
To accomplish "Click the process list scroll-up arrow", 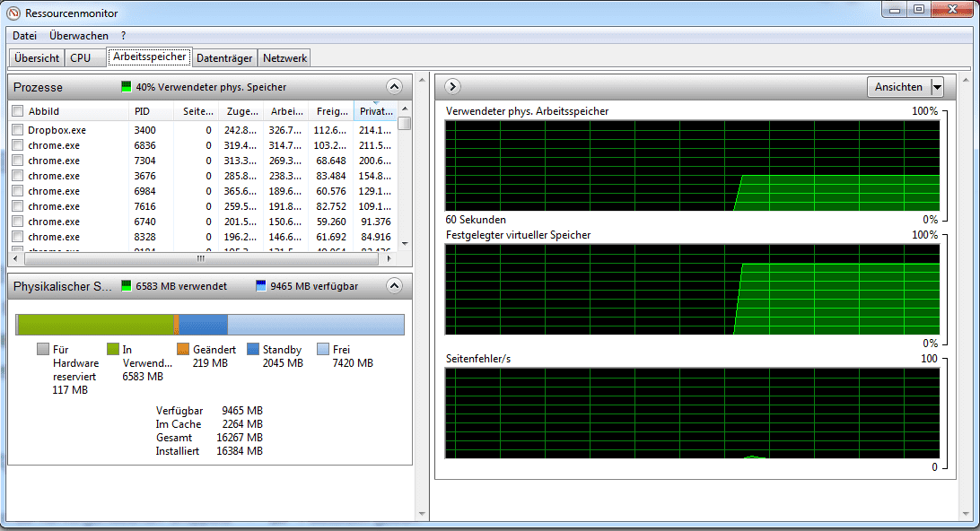I will coord(405,108).
